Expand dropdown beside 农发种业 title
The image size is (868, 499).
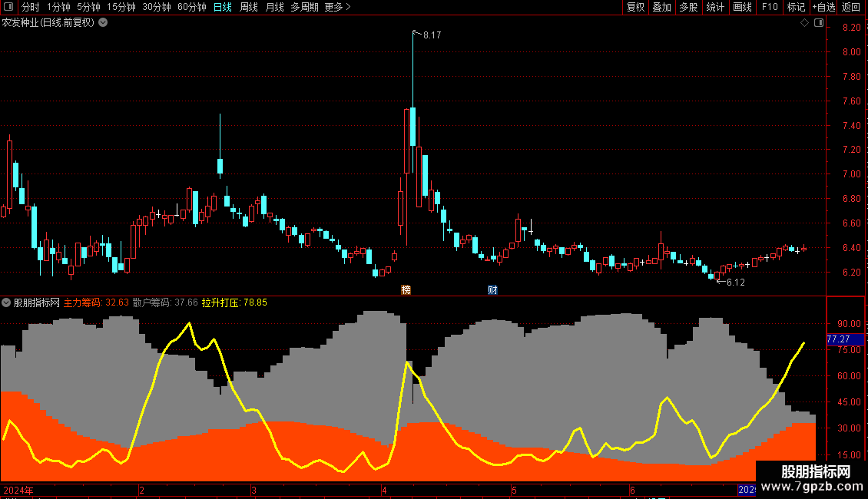(x=103, y=23)
